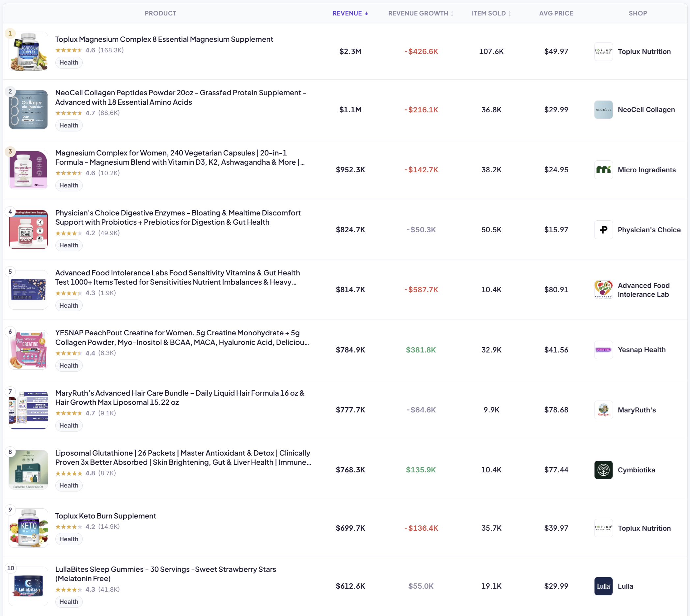Open the Food Sensitivity test product thumbnail

point(28,290)
